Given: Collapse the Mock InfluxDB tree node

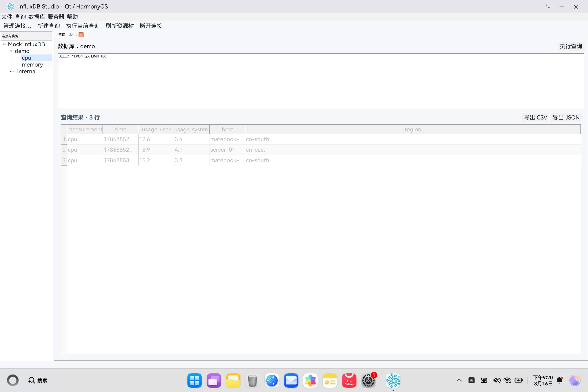Looking at the screenshot, I should click(4, 44).
